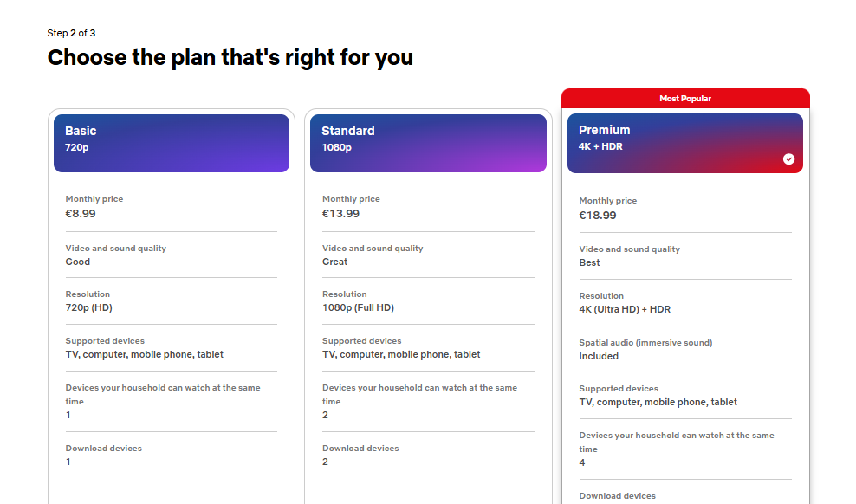Click the Basic plan's Good quality value

tap(78, 262)
